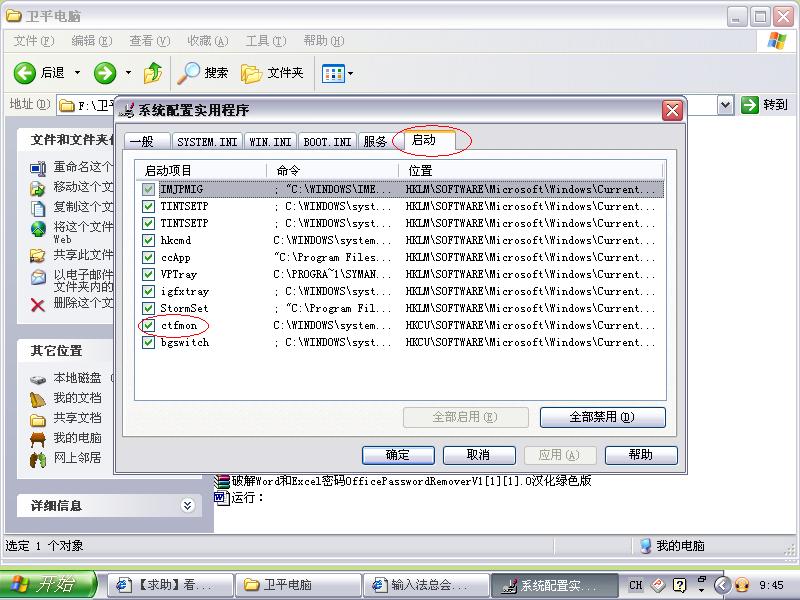The image size is (800, 600).
Task: Uncheck the bgswitch startup checkbox
Action: tap(148, 342)
